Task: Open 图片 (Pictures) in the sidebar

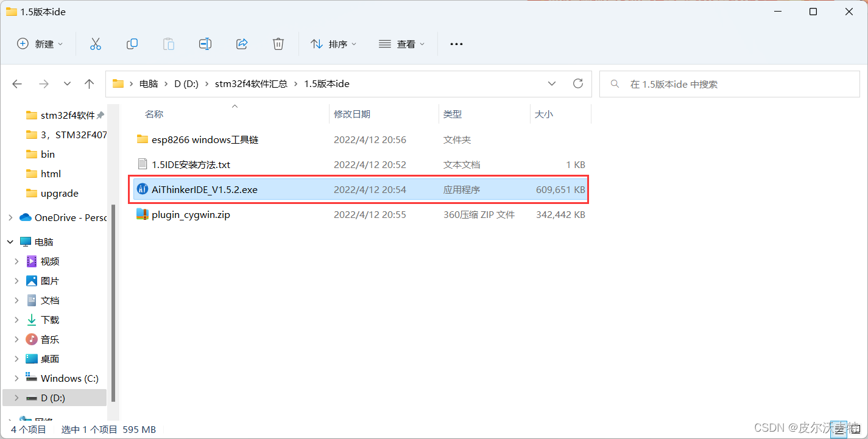Action: (50, 281)
